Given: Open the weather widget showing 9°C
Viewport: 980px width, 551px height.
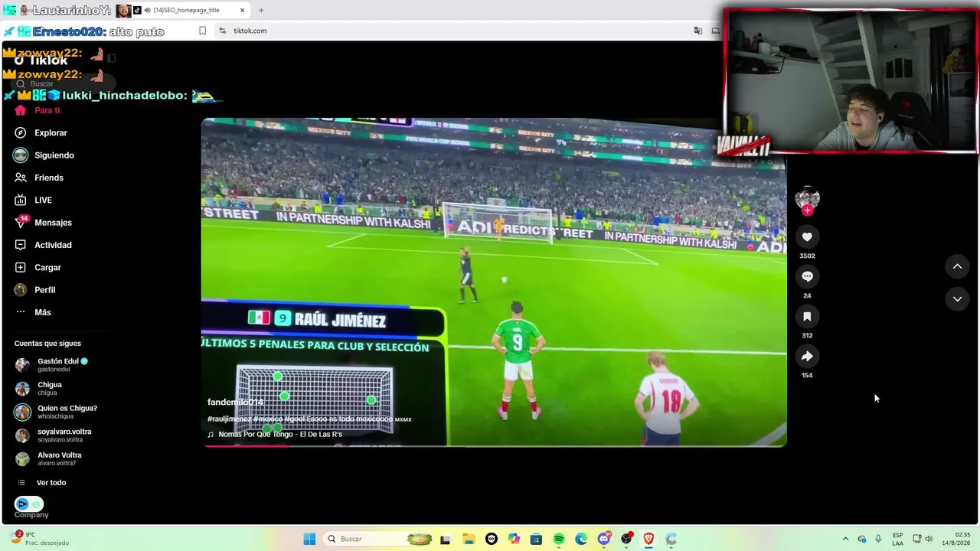Looking at the screenshot, I should 40,539.
